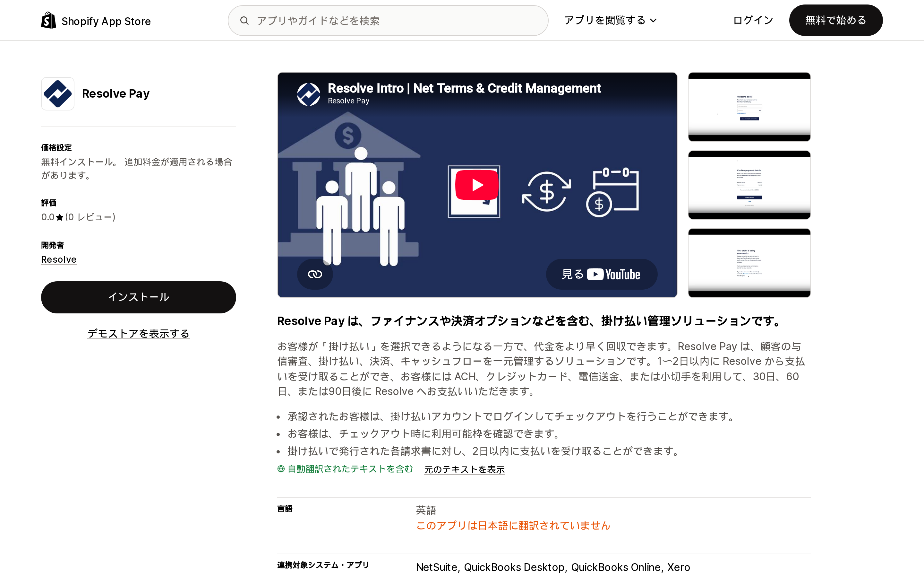Viewport: 924px width, 578px height.
Task: Open デモストアを表示する link
Action: tap(138, 333)
